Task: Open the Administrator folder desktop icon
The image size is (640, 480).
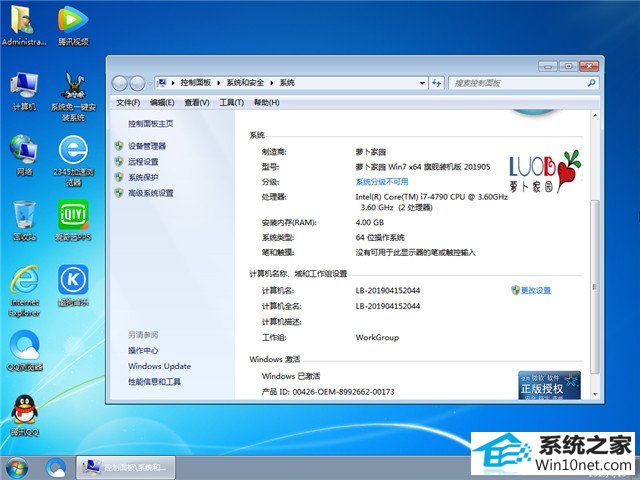Action: tap(23, 26)
